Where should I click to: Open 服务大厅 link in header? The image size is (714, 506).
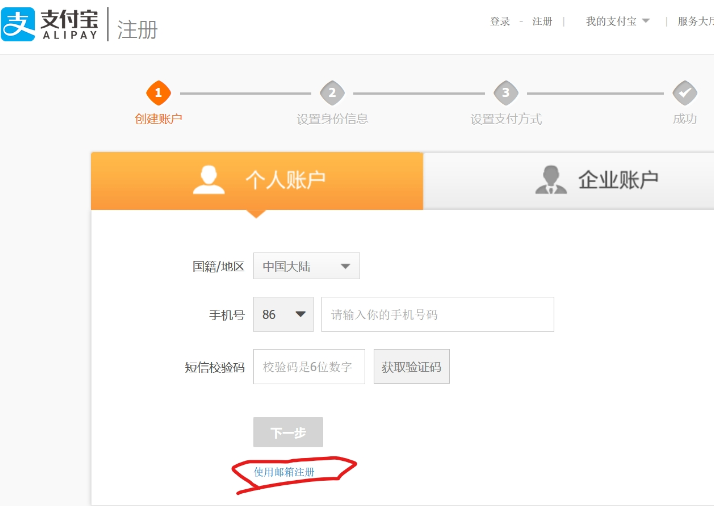tap(695, 21)
